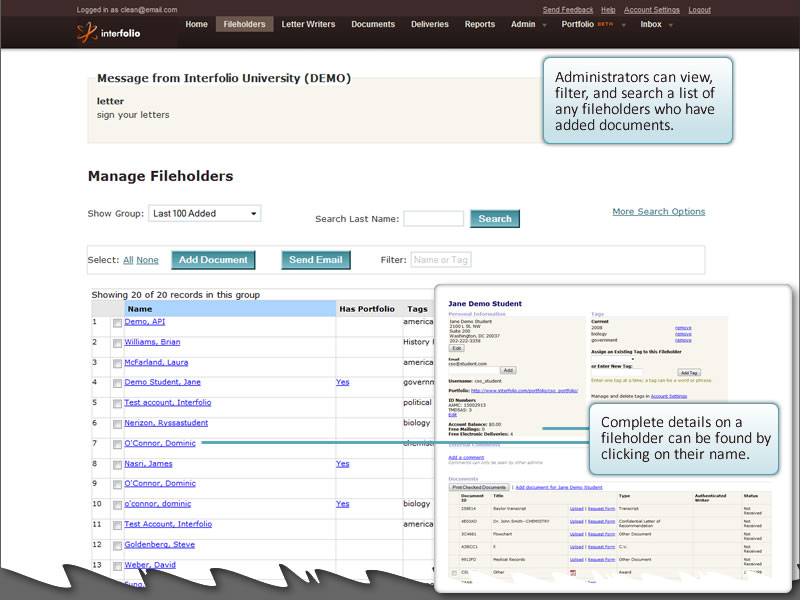Open the Deliveries section
The width and height of the screenshot is (800, 600).
point(430,24)
